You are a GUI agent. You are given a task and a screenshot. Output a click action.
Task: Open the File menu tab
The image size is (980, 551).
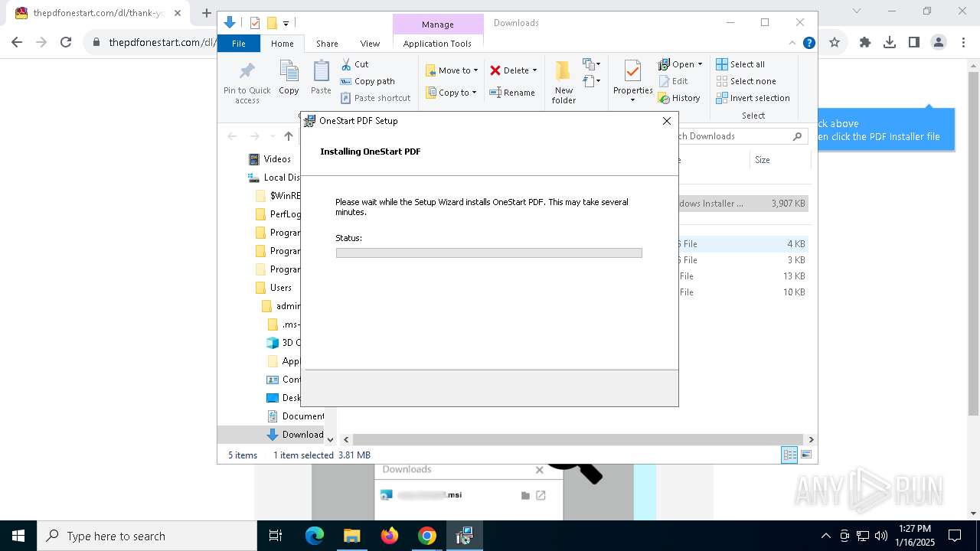239,44
